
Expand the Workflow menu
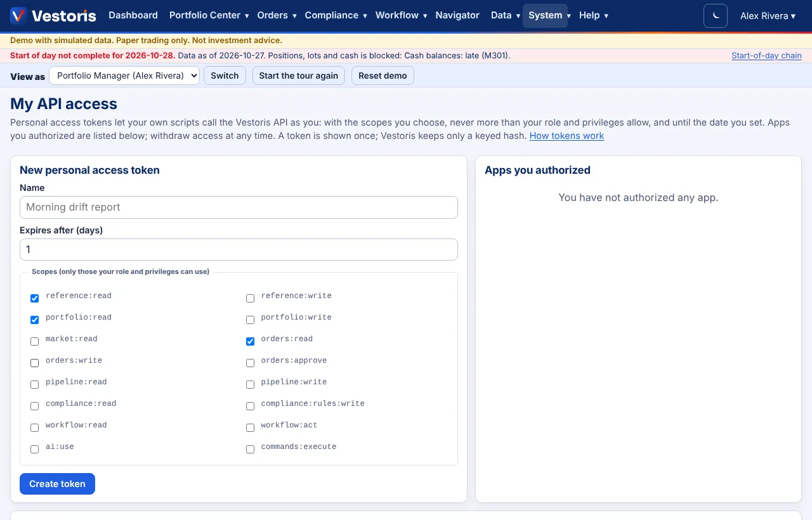tap(401, 15)
